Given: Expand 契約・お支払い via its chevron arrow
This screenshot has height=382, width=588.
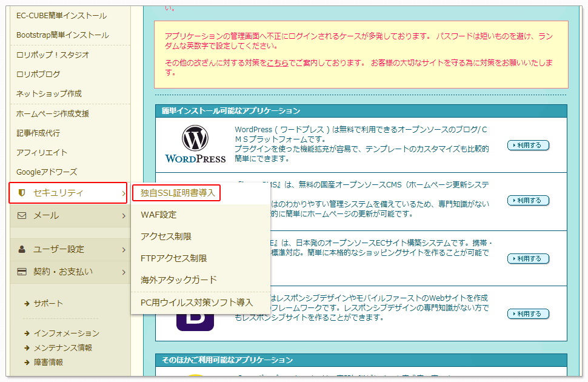Looking at the screenshot, I should [x=124, y=272].
